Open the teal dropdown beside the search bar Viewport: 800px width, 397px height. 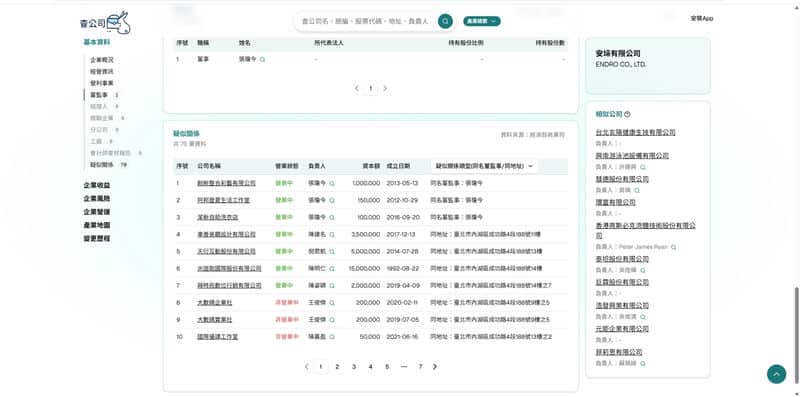coord(482,21)
